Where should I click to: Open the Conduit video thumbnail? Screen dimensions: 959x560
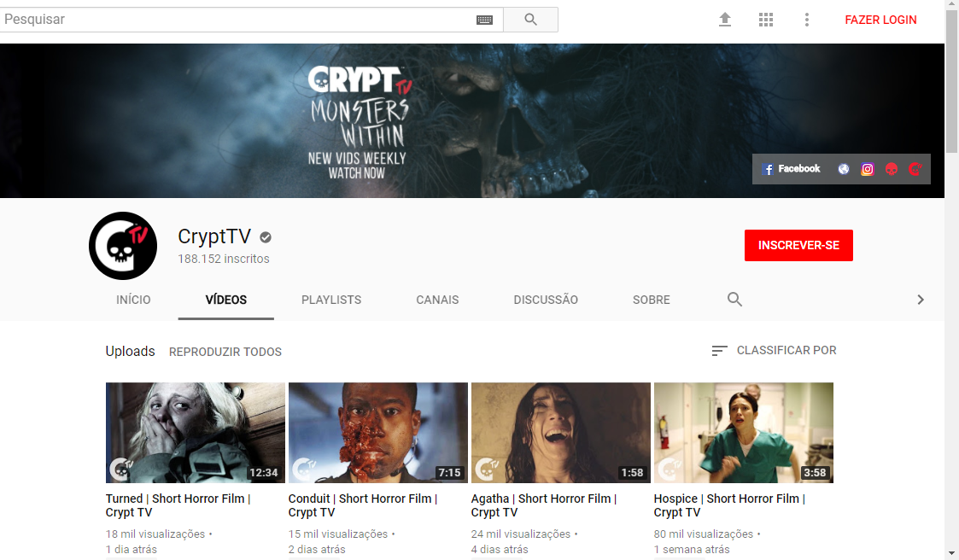pos(378,433)
